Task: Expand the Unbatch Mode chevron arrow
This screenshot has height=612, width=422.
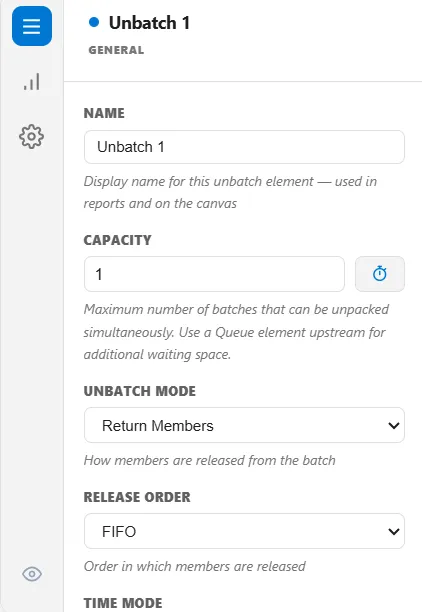Action: click(394, 425)
